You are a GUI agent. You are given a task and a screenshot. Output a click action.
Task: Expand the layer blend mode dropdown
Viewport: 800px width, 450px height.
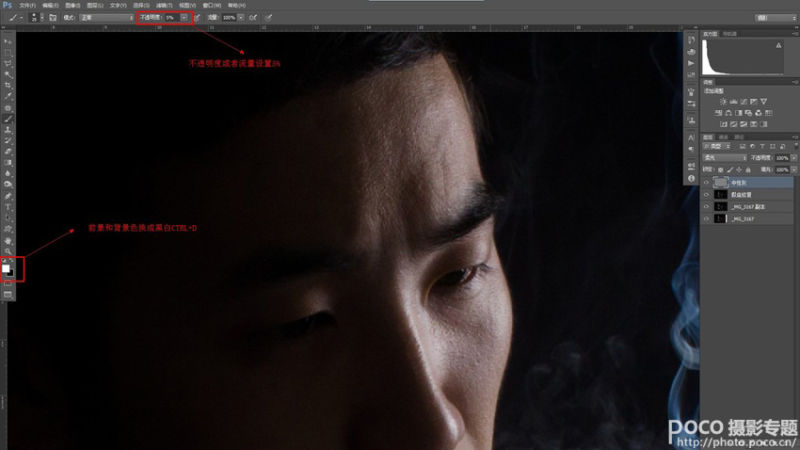(724, 157)
